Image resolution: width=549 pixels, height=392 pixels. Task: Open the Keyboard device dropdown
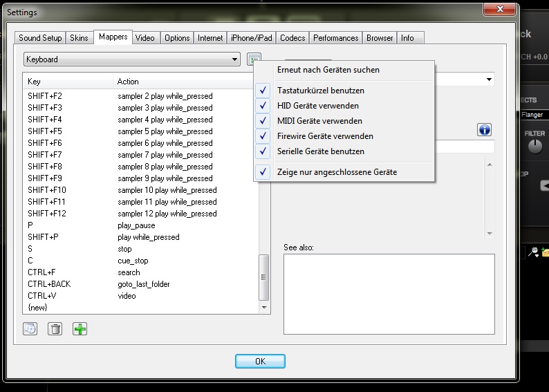131,59
